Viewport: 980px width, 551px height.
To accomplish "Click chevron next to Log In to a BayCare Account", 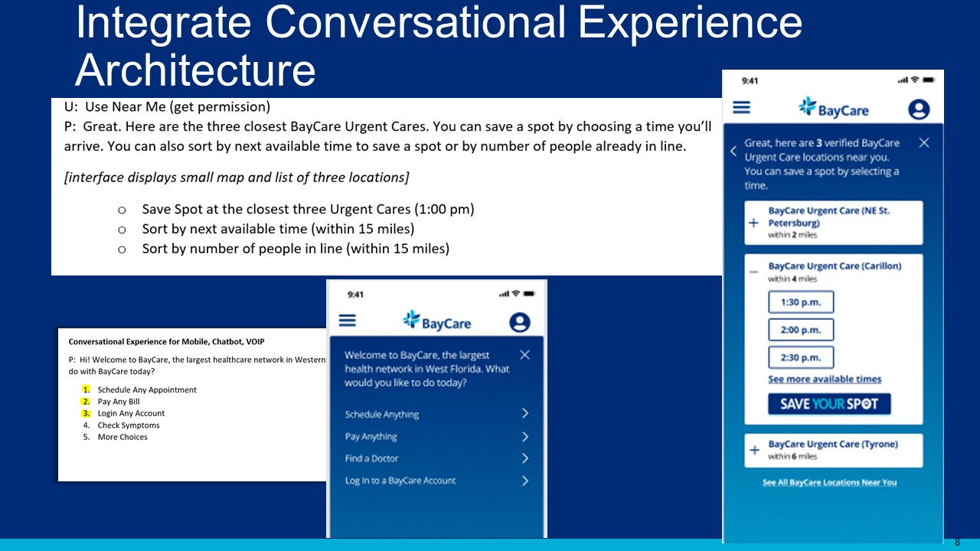I will tap(525, 481).
